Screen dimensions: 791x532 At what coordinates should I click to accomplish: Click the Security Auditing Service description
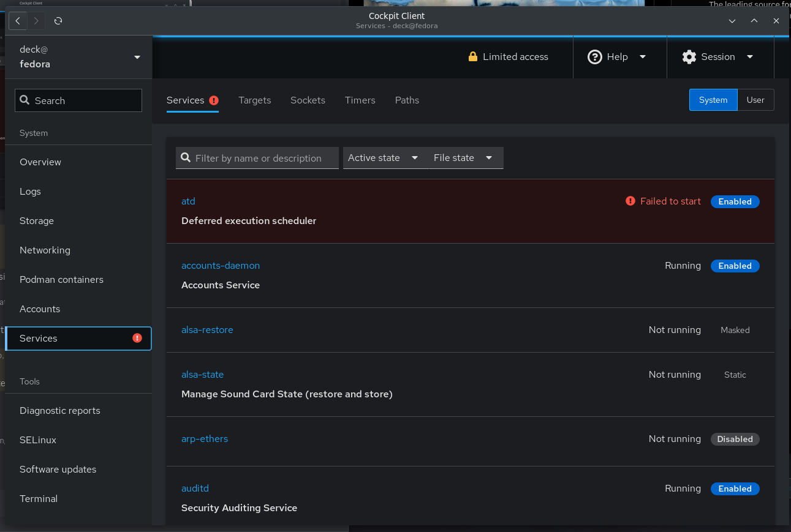pos(239,508)
